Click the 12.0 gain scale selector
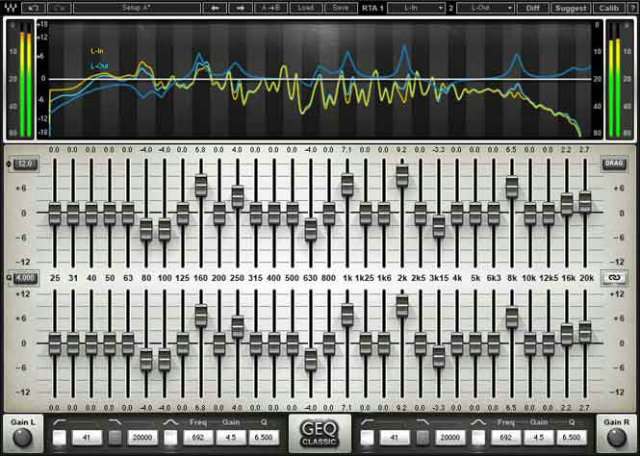This screenshot has width=640, height=456. [x=26, y=164]
